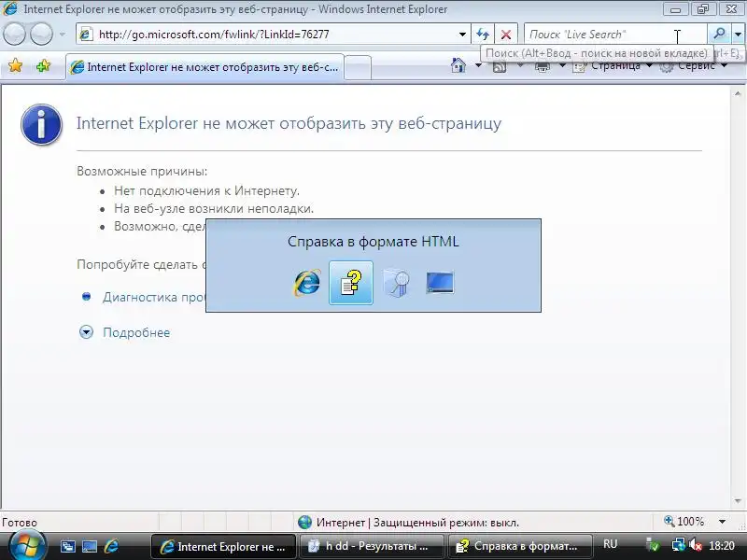This screenshot has height=560, width=747.
Task: Click the Подробнее link text
Action: tap(136, 332)
